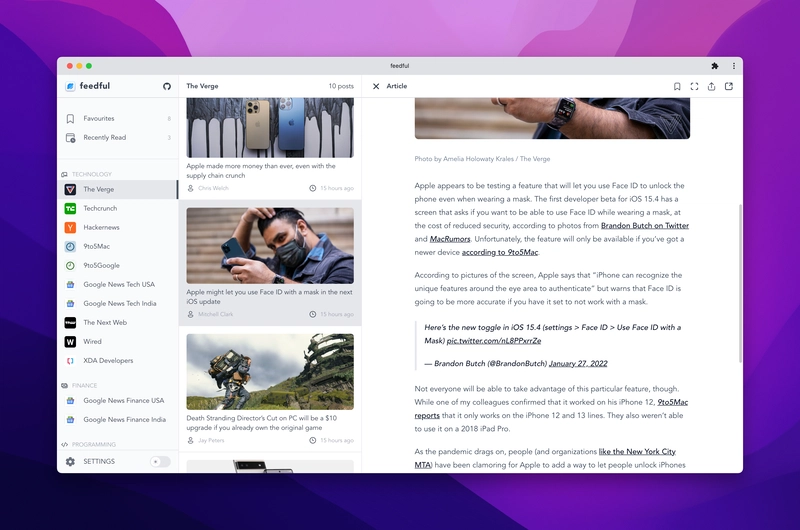800x530 pixels.
Task: Select the XDA Developers feed
Action: tap(118, 361)
